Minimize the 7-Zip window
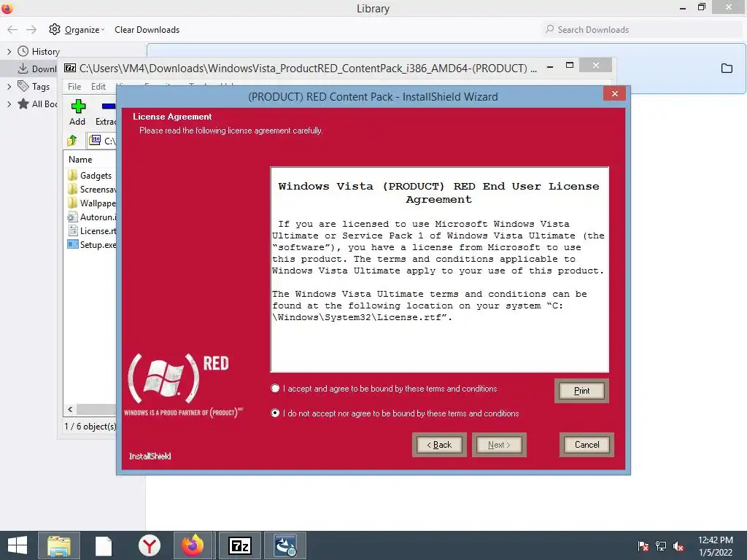747x560 pixels. (550, 67)
